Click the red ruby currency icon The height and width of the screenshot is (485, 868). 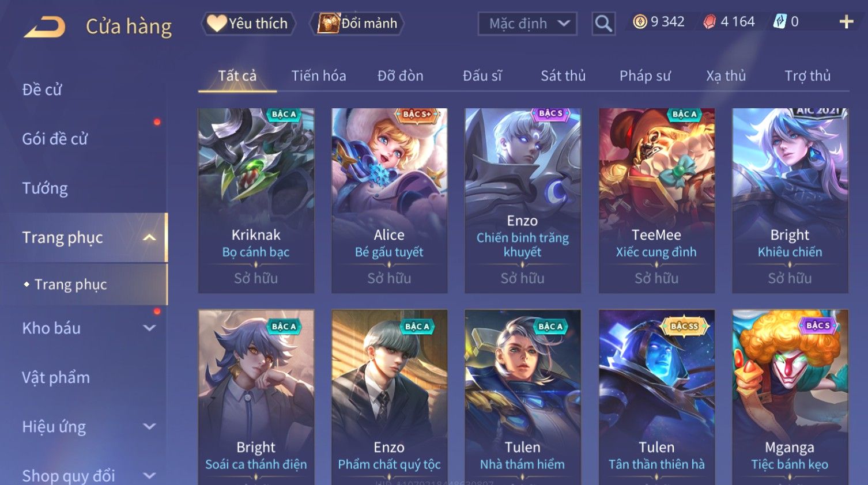710,22
